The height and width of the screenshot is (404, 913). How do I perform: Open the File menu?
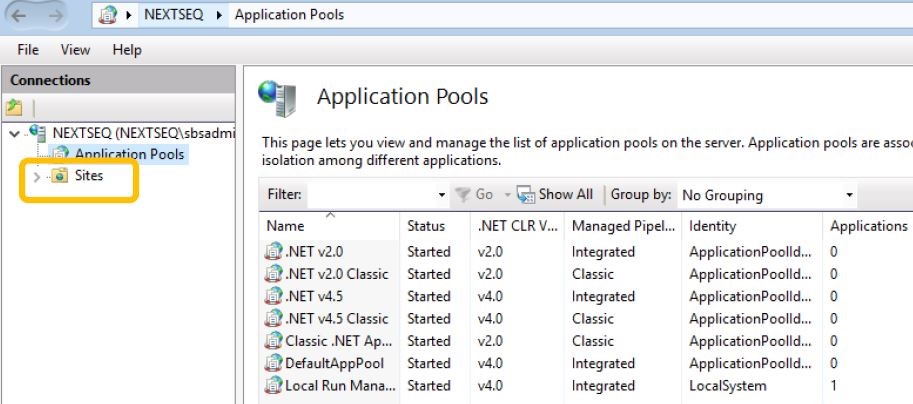(x=28, y=50)
